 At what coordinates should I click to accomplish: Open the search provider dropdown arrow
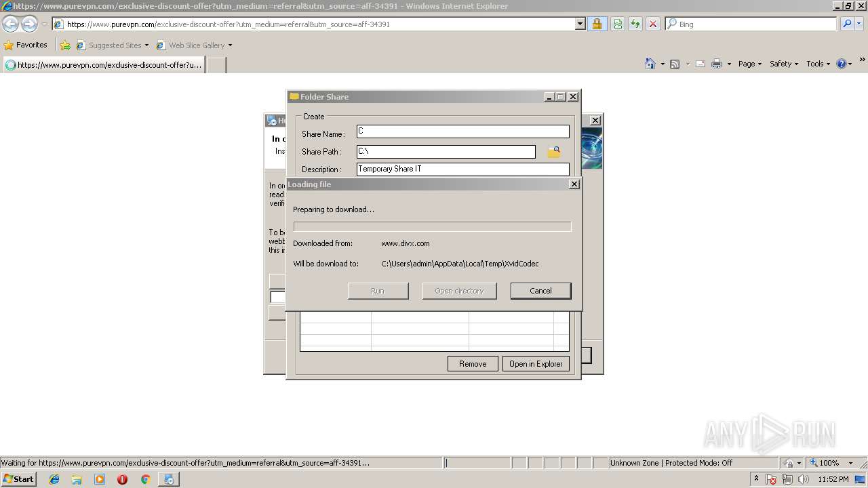pyautogui.click(x=860, y=24)
